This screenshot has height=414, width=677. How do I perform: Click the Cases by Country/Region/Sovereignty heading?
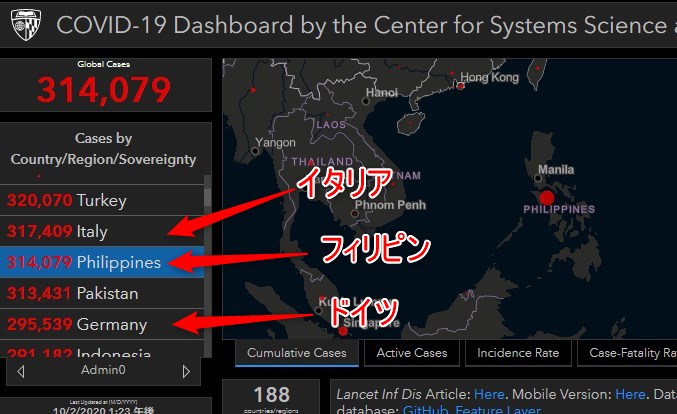coord(104,149)
